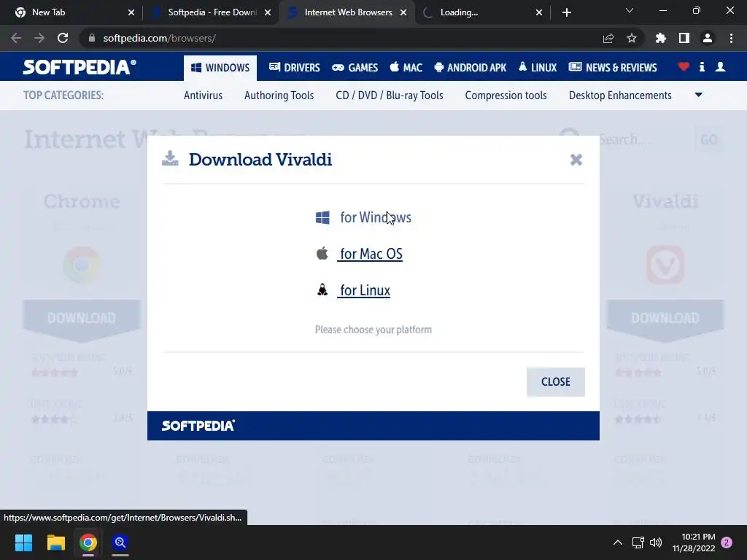Open the Compression tools category
The height and width of the screenshot is (560, 747).
(x=506, y=96)
